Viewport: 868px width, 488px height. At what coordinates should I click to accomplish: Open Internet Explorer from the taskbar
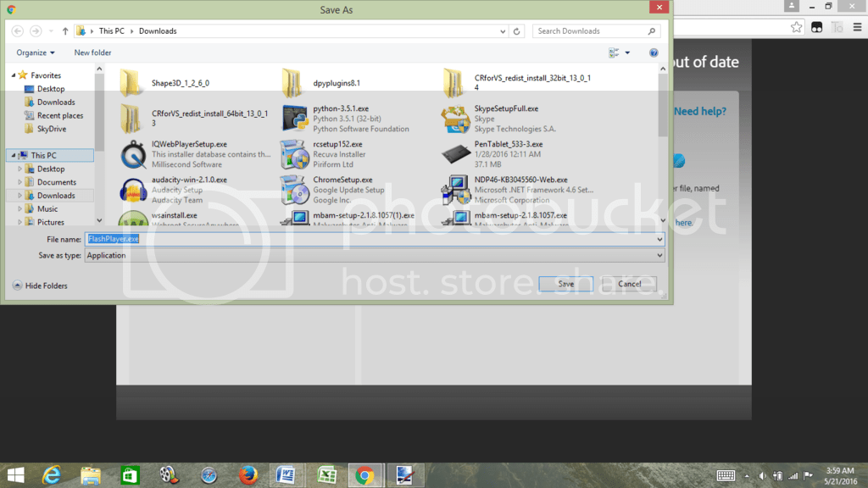tap(53, 475)
